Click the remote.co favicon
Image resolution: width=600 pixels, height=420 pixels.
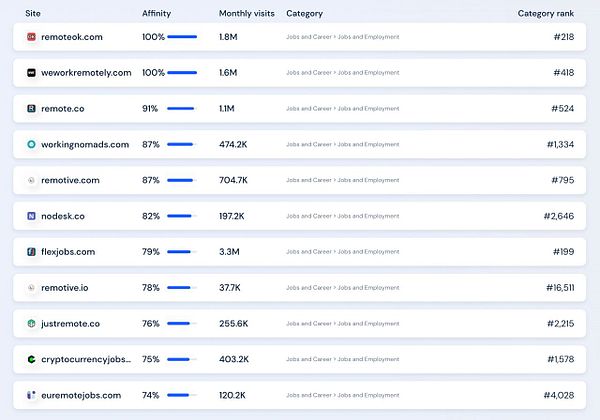[31, 109]
